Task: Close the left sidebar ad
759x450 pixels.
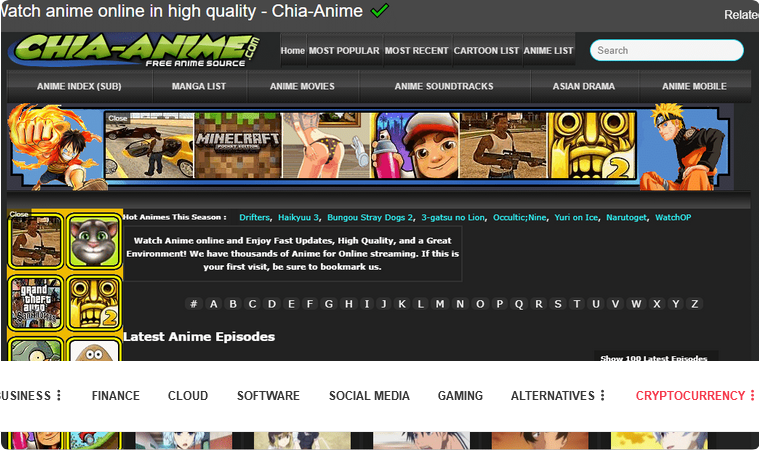Action: [19, 214]
